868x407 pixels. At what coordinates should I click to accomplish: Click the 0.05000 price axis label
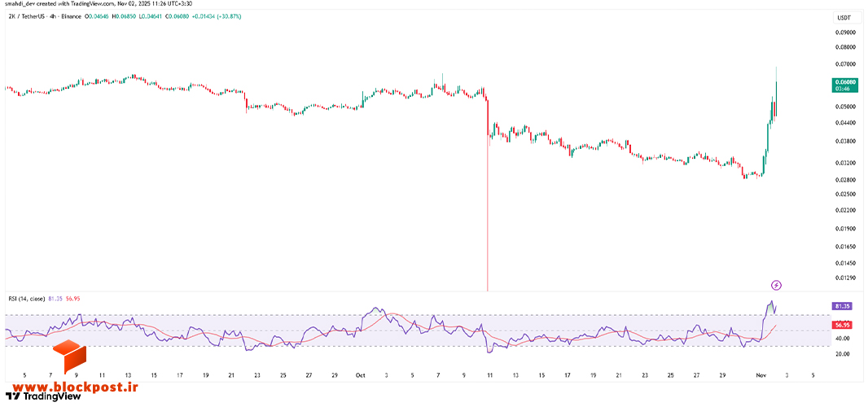pos(844,107)
